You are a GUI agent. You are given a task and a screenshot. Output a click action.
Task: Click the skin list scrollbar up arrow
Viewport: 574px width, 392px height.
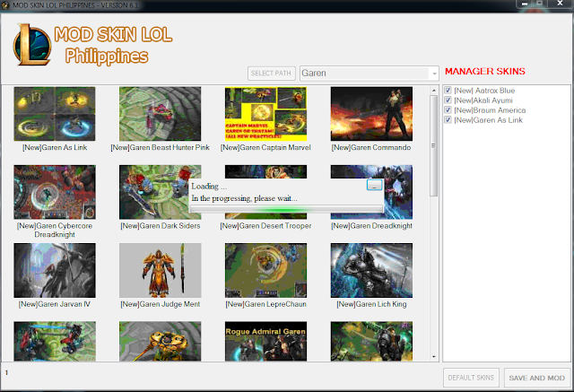434,90
